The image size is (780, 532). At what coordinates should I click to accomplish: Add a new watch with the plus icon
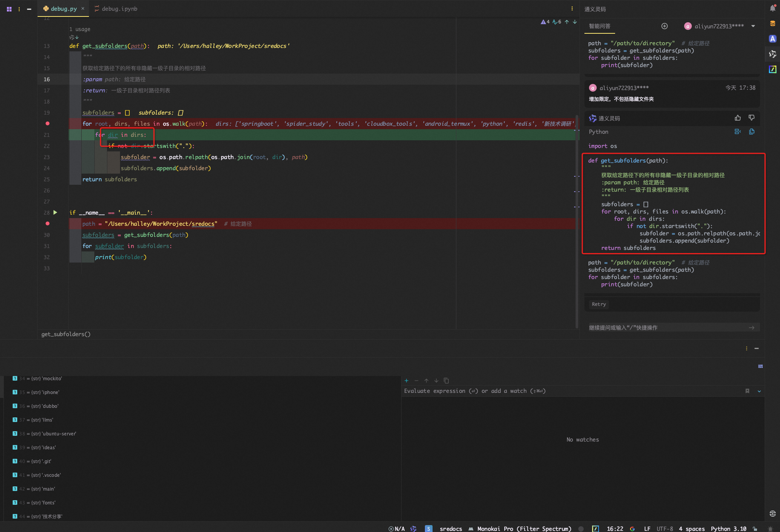pyautogui.click(x=406, y=381)
